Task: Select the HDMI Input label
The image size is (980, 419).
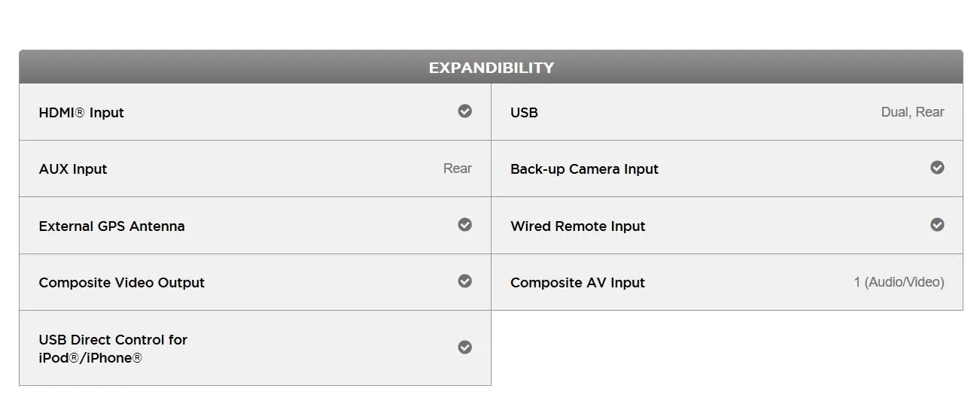Action: click(x=81, y=113)
